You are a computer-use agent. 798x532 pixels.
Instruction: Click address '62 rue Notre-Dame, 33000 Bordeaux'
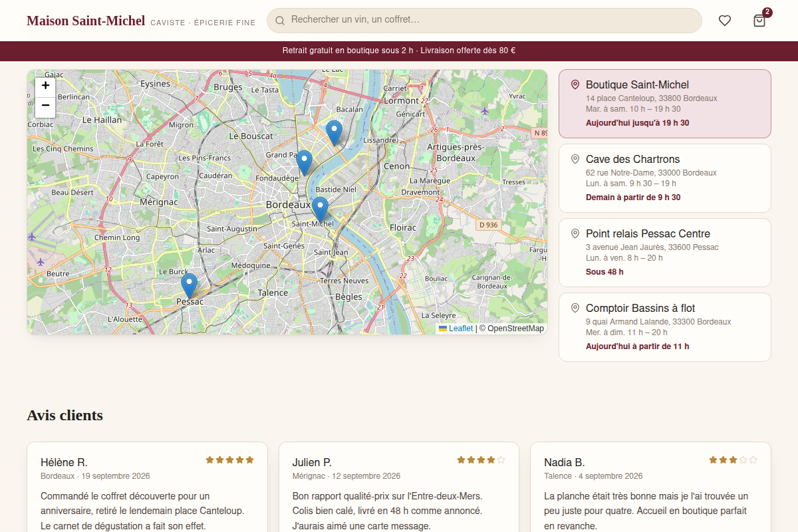pyautogui.click(x=651, y=173)
